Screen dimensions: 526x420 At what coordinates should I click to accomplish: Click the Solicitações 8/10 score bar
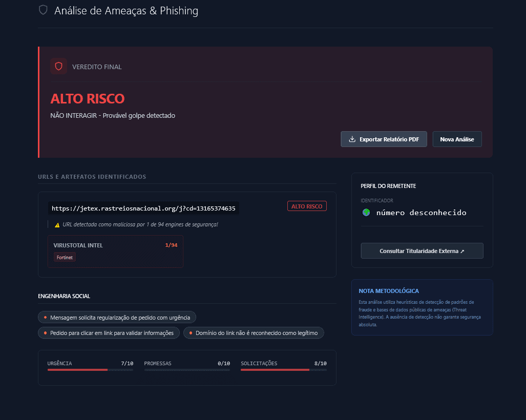[283, 369]
